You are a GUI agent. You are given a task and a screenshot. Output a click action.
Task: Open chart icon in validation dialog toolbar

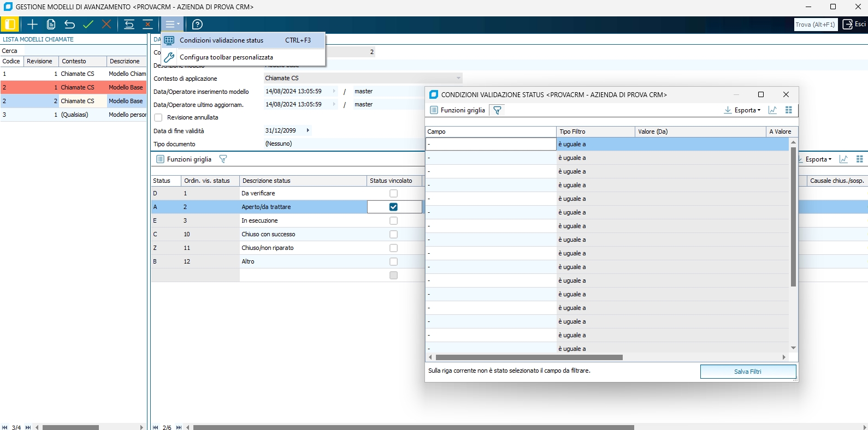click(x=772, y=110)
